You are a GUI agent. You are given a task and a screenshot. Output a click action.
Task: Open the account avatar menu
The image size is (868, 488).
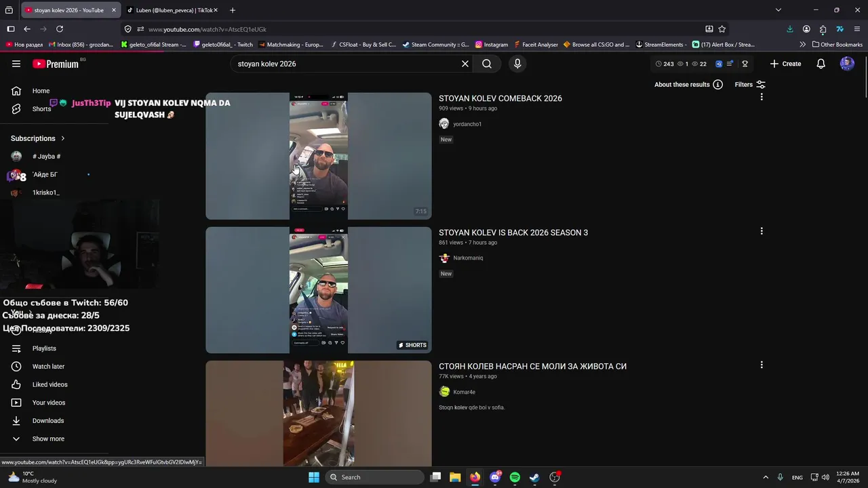coord(847,64)
